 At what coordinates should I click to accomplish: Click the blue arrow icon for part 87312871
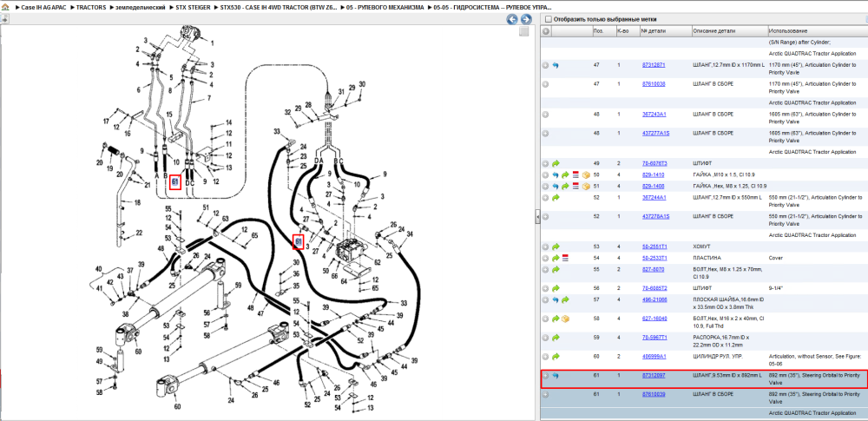556,65
